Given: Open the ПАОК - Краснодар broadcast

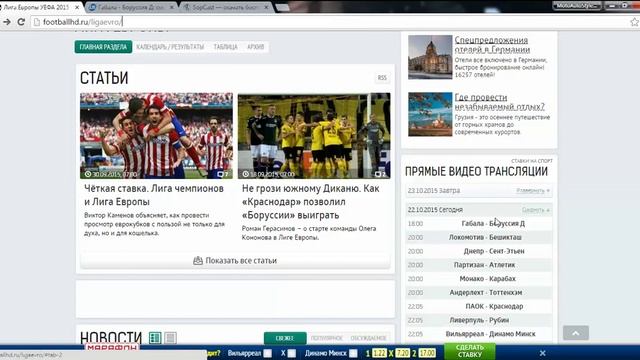Looking at the screenshot, I should (479, 307).
